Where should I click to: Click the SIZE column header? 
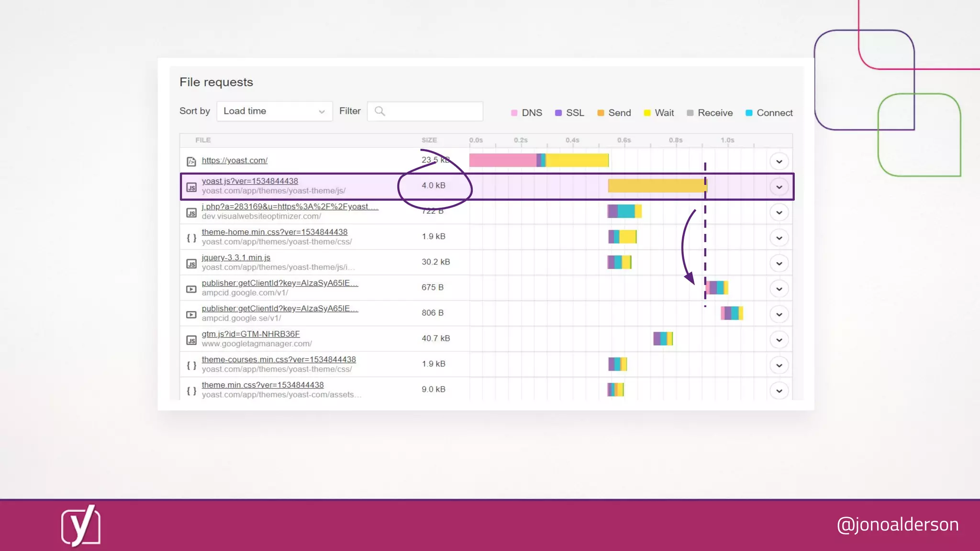tap(429, 140)
